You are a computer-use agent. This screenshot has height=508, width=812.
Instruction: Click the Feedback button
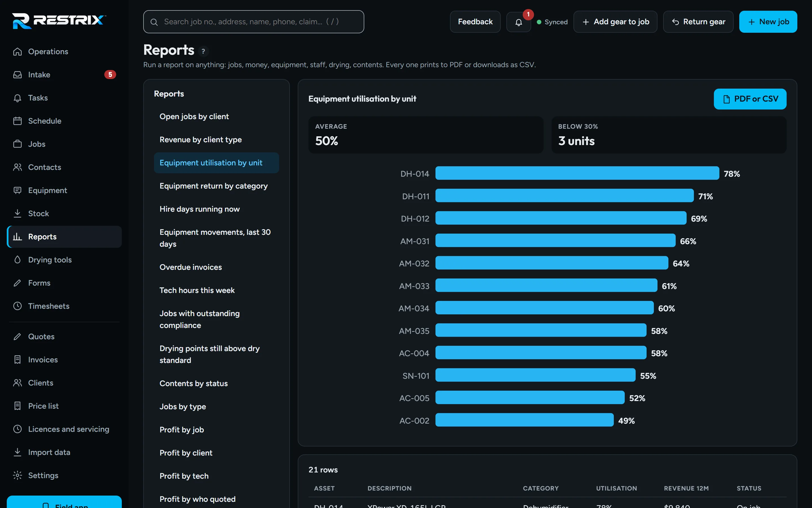tap(475, 22)
